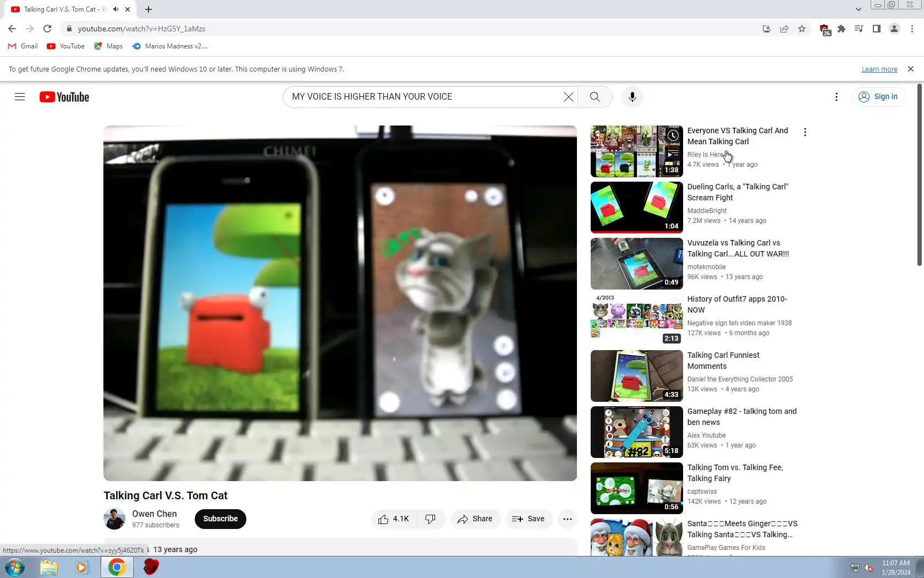Screen dimensions: 924x578
Task: Go back in browser history
Action: 12,29
